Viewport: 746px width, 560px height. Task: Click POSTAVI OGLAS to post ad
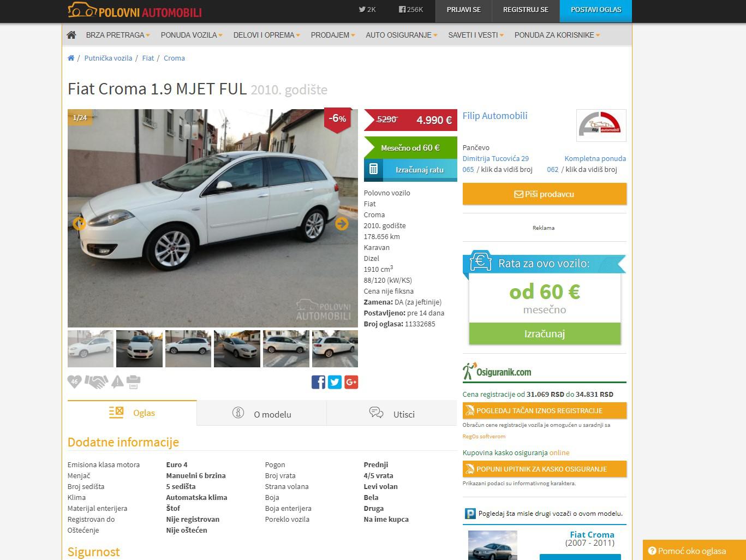click(x=596, y=10)
